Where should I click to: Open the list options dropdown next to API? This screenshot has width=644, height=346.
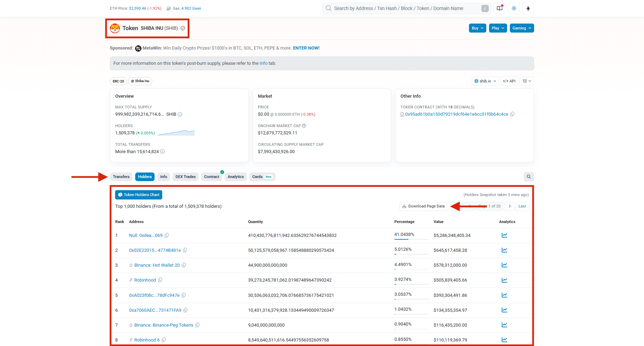pos(526,81)
